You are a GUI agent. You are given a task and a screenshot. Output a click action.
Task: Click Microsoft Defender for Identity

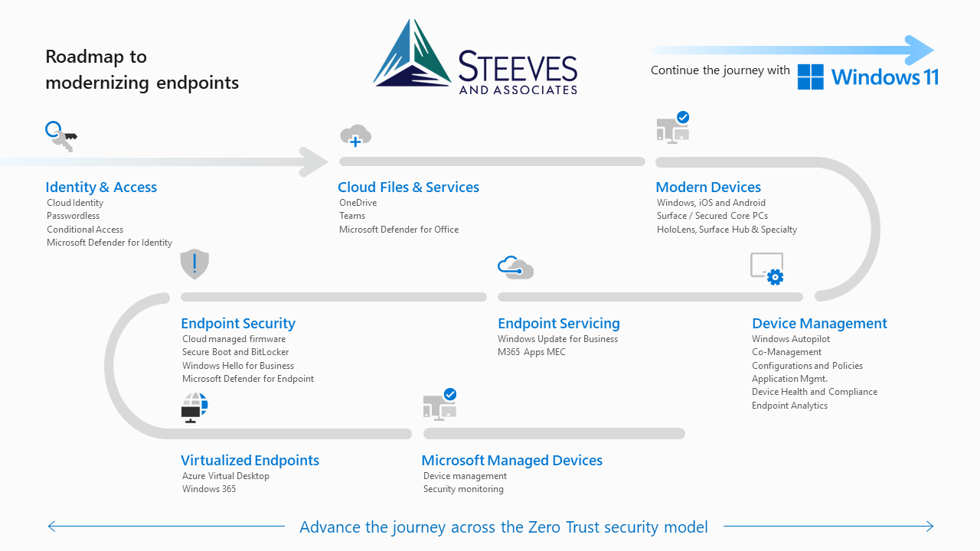pyautogui.click(x=109, y=243)
